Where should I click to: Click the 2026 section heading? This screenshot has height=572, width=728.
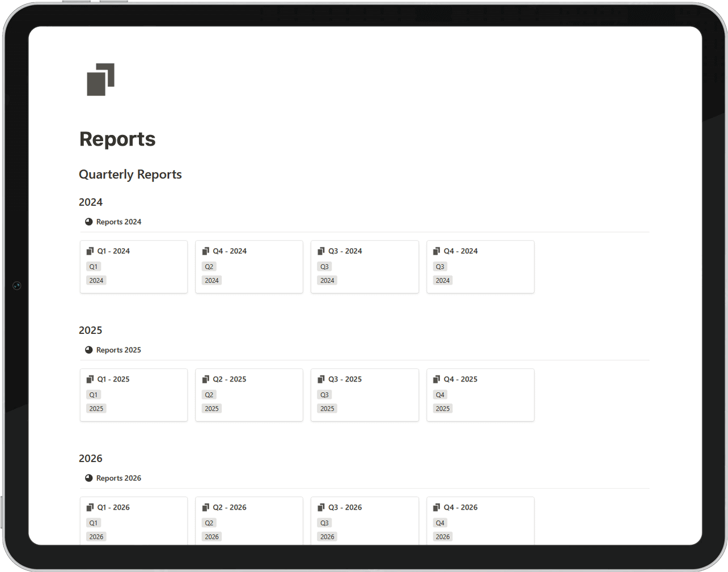(91, 459)
